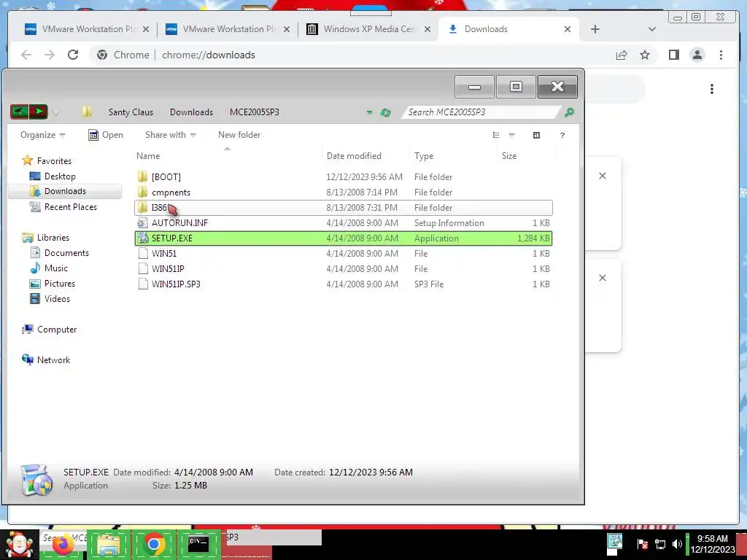
Task: Click the Santa Start button
Action: tap(18, 544)
